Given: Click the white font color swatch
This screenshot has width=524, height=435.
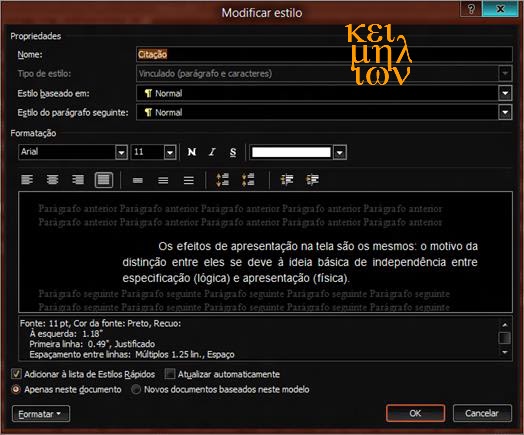Looking at the screenshot, I should tap(291, 152).
